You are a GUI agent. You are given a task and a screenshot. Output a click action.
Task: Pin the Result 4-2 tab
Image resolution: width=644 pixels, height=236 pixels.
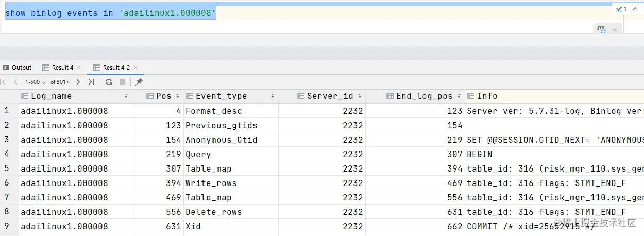(x=139, y=82)
